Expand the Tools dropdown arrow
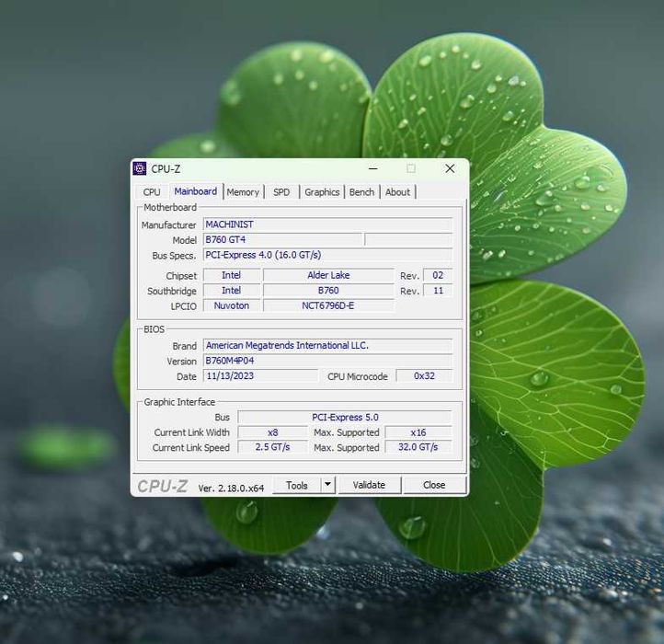 point(327,485)
